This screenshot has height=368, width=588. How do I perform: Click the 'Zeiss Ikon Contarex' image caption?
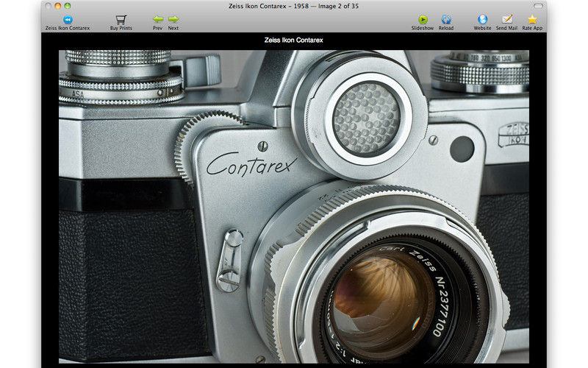click(293, 40)
